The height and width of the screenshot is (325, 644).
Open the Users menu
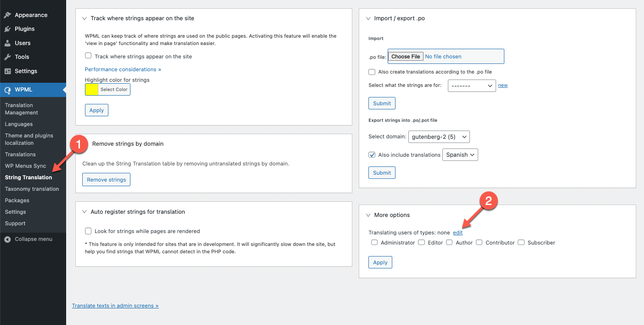point(23,43)
